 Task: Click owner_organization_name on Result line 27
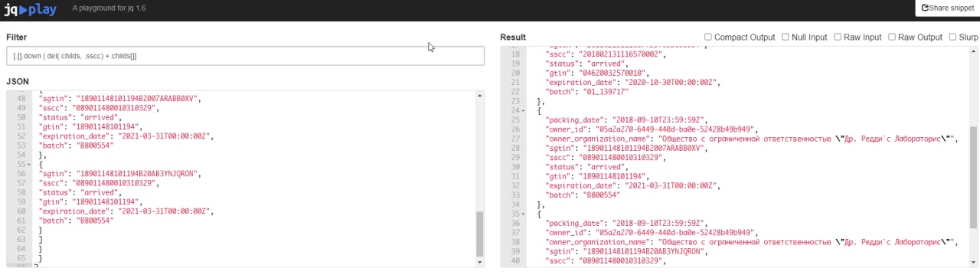click(599, 139)
